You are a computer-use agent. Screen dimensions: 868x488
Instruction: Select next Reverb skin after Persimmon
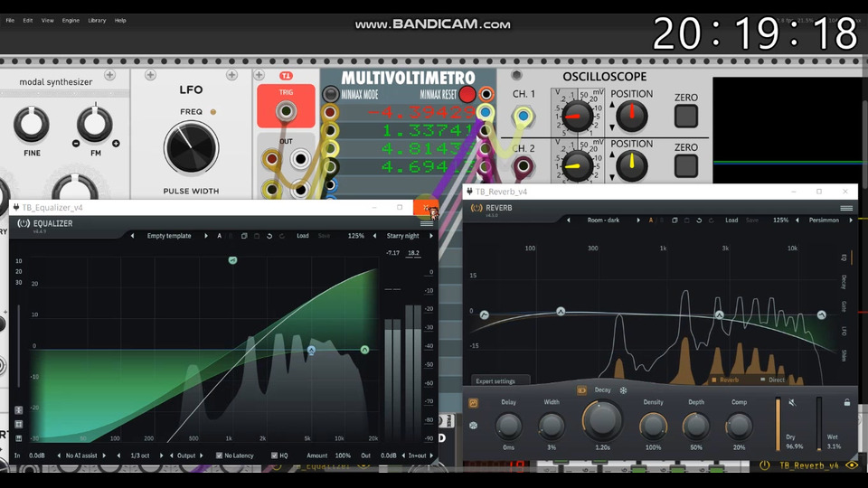click(851, 221)
